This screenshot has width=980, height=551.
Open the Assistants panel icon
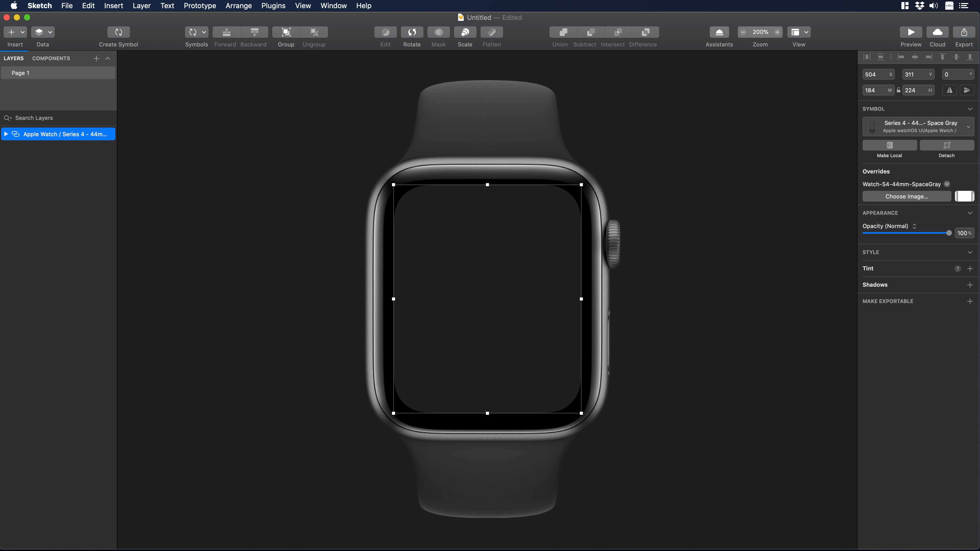point(719,32)
